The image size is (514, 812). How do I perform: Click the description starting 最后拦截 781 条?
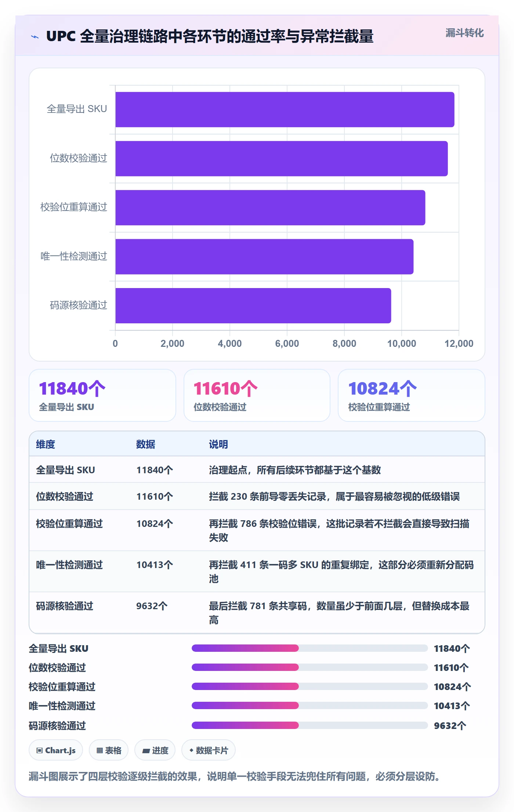339,613
